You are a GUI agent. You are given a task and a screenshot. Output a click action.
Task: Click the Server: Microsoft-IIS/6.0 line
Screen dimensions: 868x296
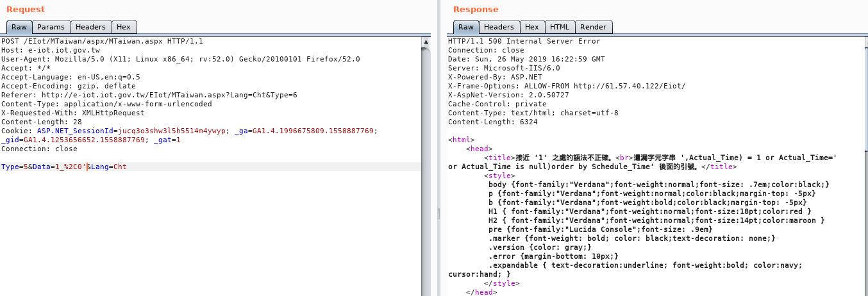coord(504,68)
